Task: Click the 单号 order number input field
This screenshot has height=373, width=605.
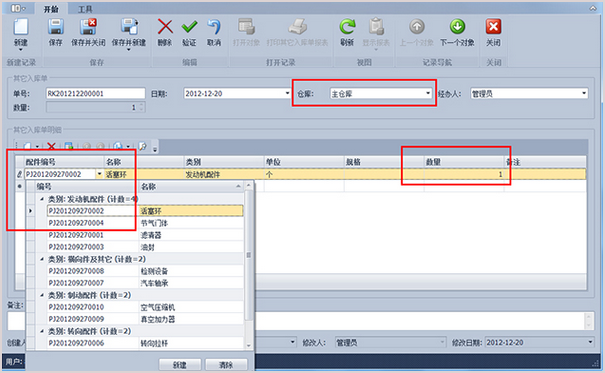Action: coord(96,93)
